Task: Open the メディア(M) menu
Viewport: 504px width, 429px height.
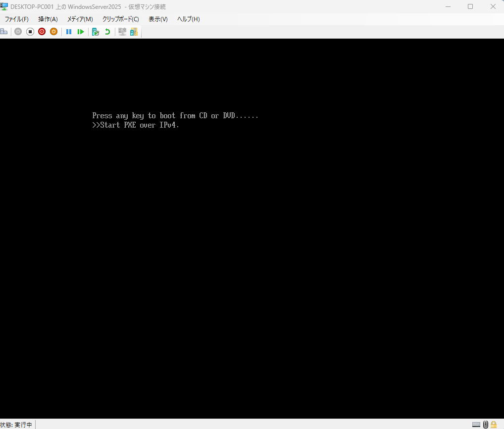Action: click(x=80, y=19)
